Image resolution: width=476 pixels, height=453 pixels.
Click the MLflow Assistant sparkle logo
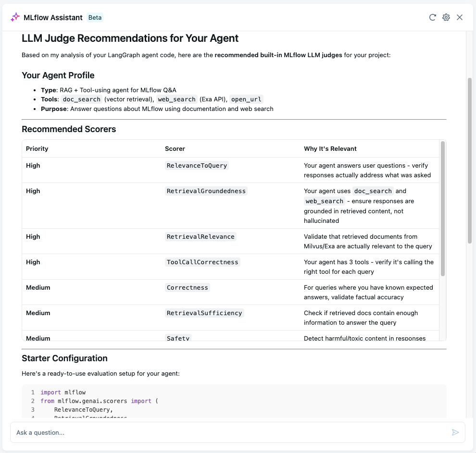[x=15, y=17]
